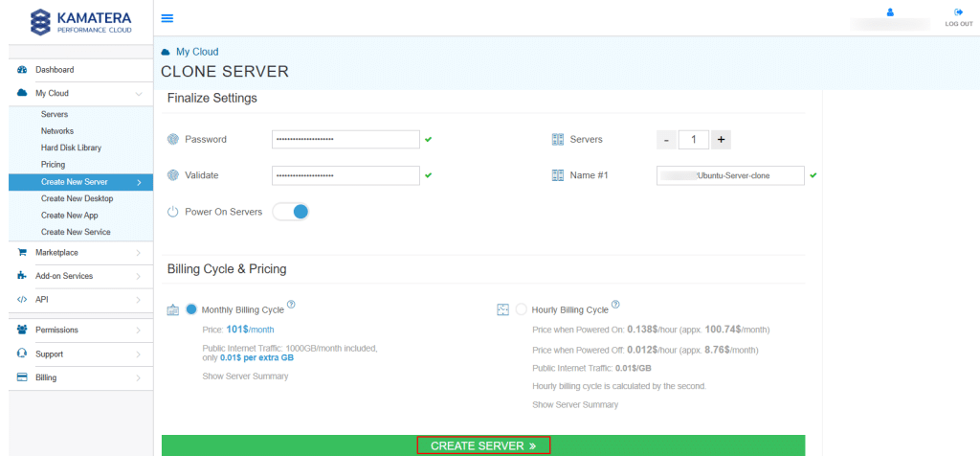
Task: Click the Log Out icon
Action: 958,12
